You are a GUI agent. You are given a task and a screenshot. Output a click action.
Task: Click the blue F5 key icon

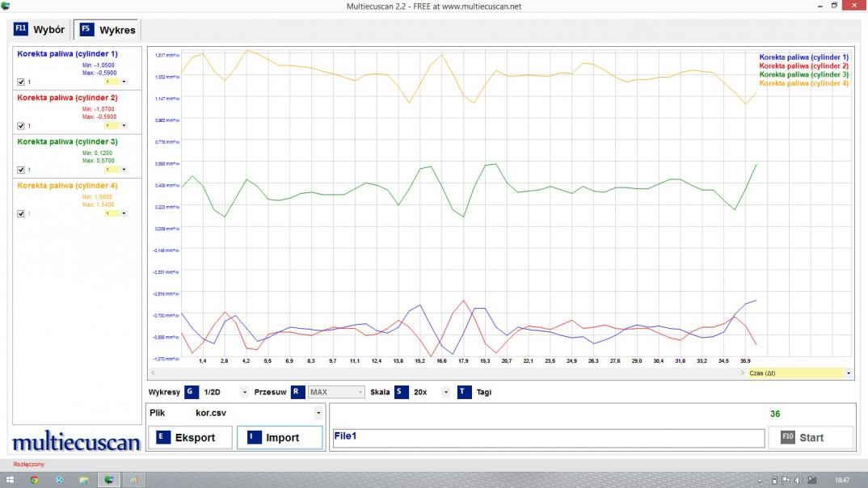pos(86,29)
